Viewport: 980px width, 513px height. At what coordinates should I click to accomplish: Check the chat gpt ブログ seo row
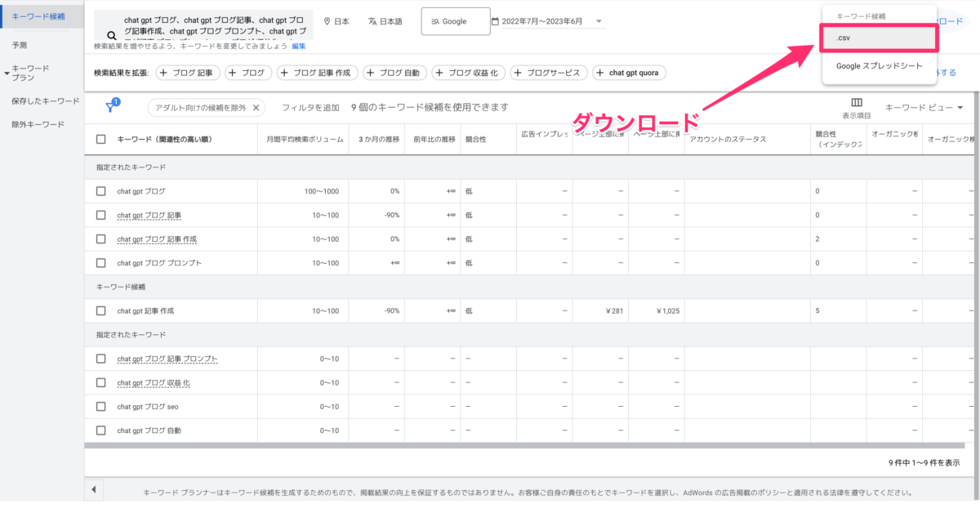101,406
